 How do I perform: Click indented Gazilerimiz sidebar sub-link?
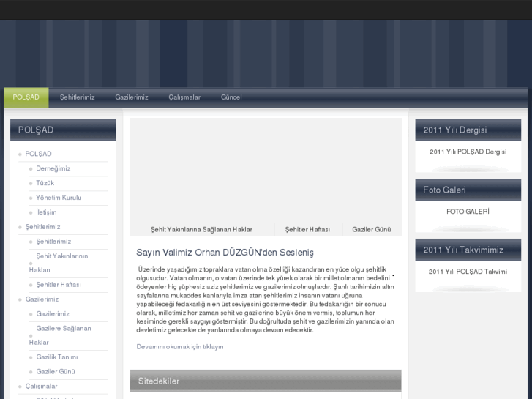click(53, 314)
